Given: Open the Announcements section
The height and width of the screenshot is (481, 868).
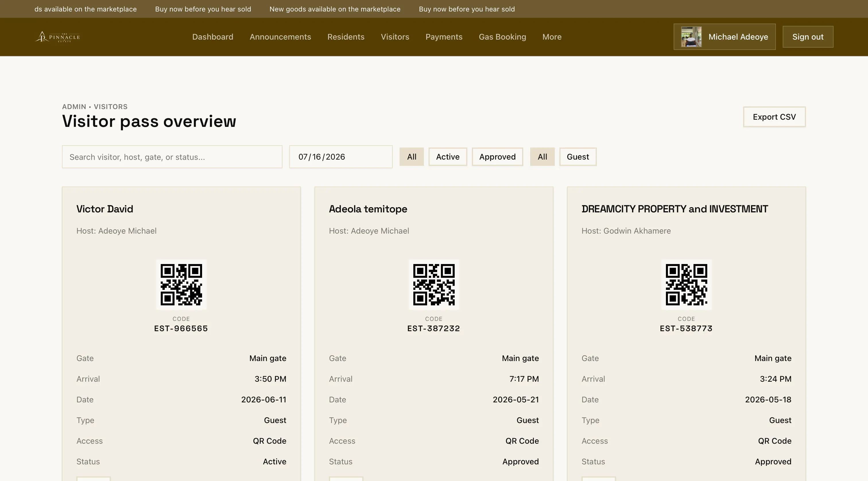Looking at the screenshot, I should coord(280,37).
